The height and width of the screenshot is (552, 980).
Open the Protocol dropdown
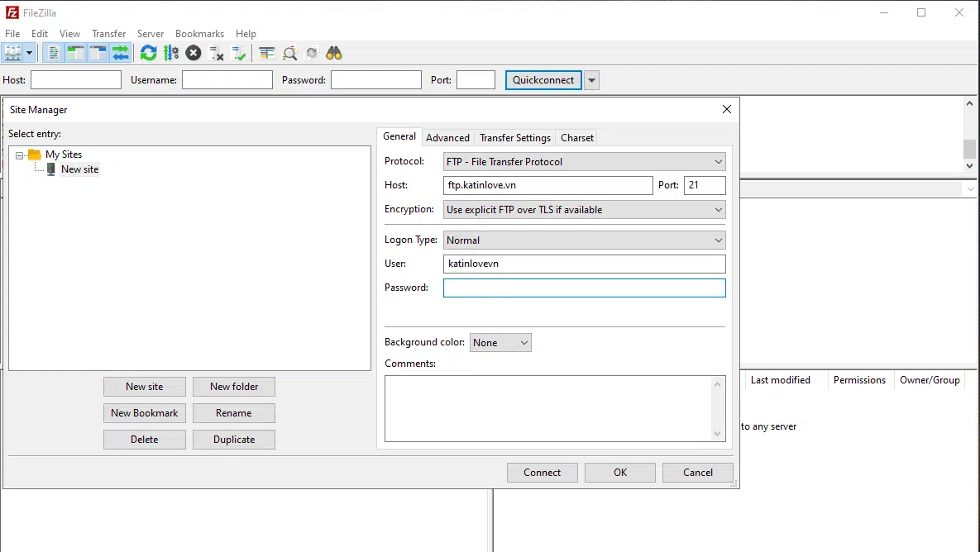click(585, 162)
